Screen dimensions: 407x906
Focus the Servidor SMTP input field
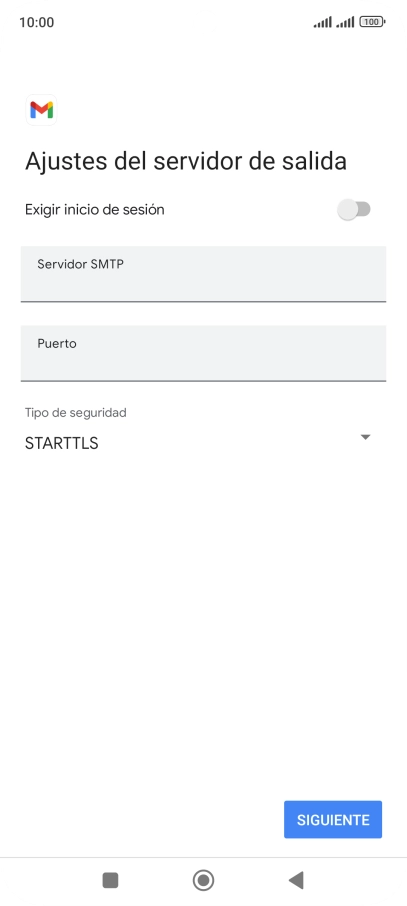(x=204, y=274)
